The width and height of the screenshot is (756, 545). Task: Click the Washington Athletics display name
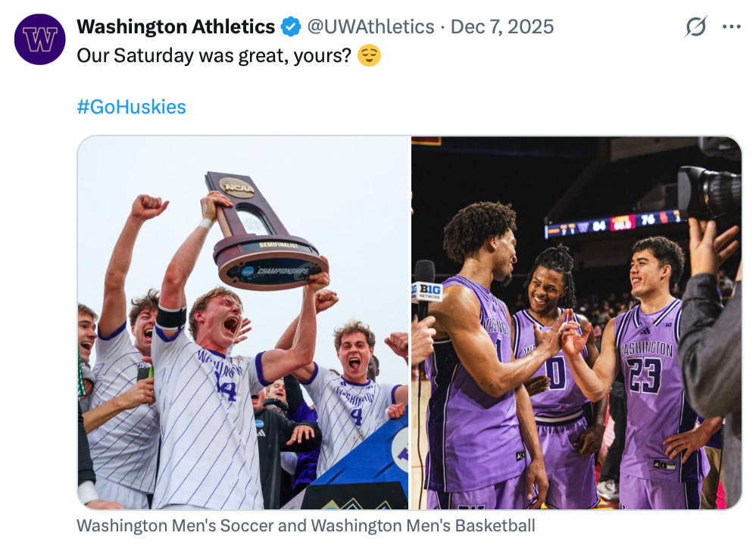click(x=176, y=27)
